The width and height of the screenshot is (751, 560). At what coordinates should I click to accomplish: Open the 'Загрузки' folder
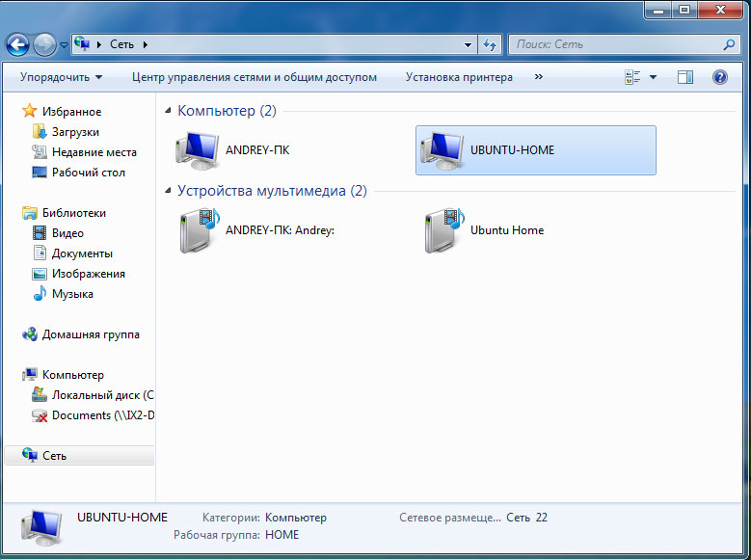click(x=75, y=132)
